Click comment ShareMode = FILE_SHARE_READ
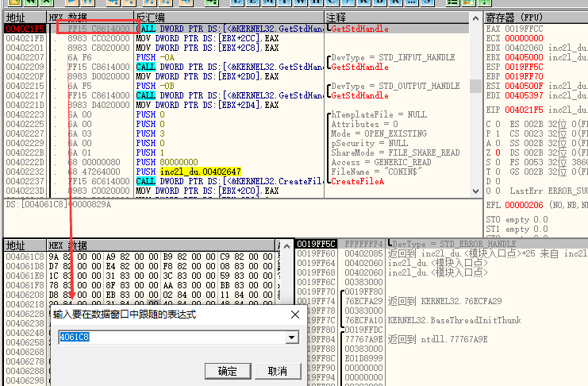 (x=395, y=152)
